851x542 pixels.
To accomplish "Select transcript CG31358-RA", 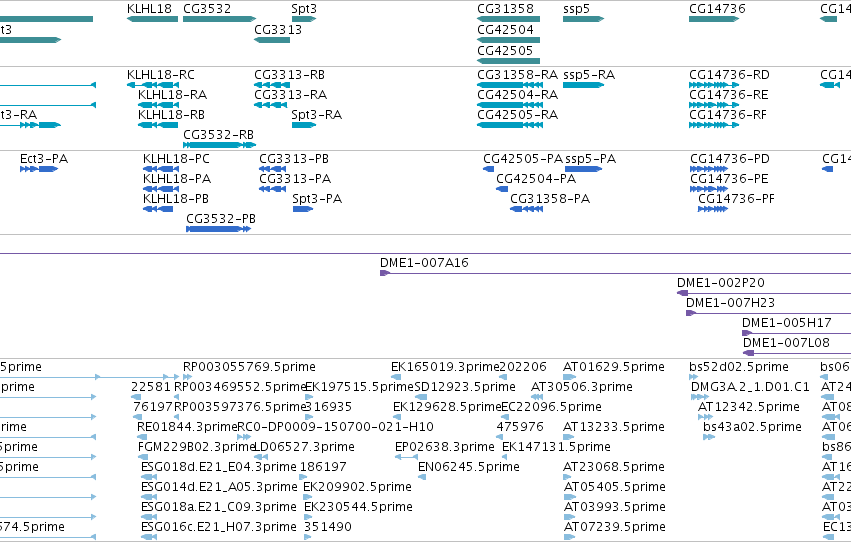I will point(510,85).
